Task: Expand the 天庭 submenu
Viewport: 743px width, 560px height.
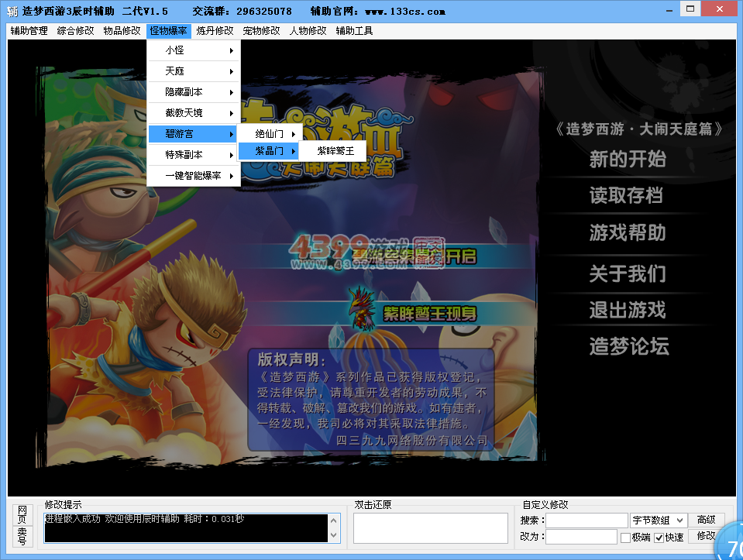Action: (194, 71)
